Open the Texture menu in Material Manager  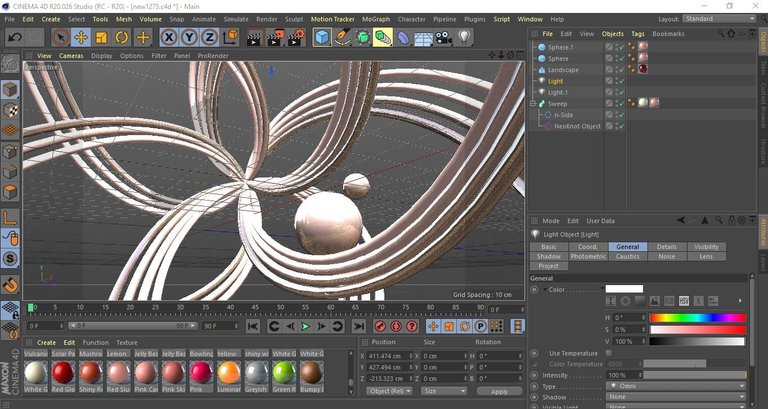point(126,342)
